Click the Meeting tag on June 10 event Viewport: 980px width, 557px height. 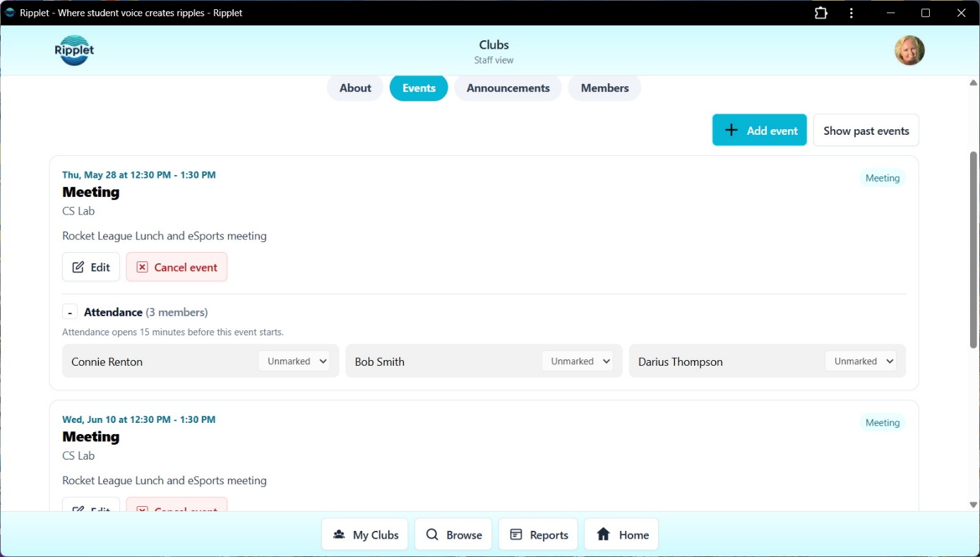(883, 423)
